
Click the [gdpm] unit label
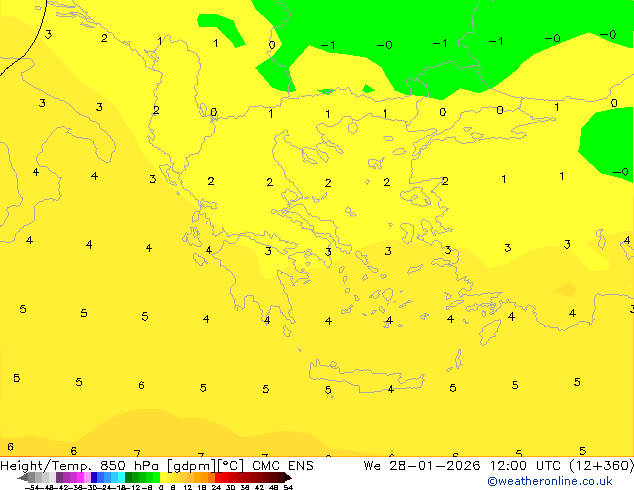click(192, 466)
